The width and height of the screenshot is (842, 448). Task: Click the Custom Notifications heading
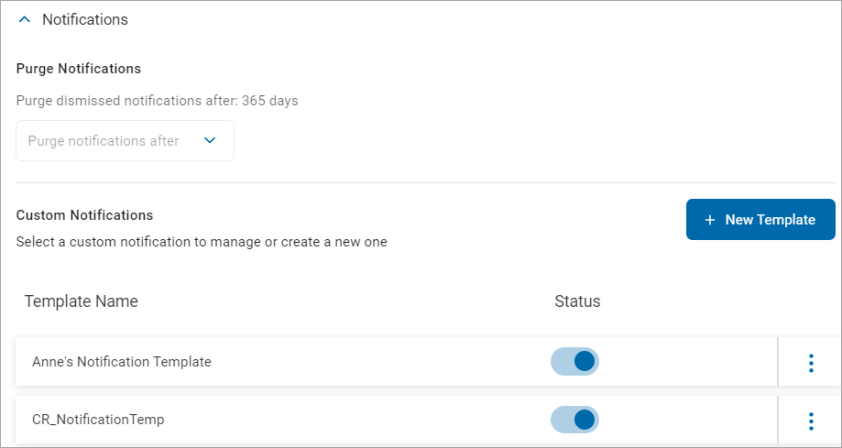point(84,215)
